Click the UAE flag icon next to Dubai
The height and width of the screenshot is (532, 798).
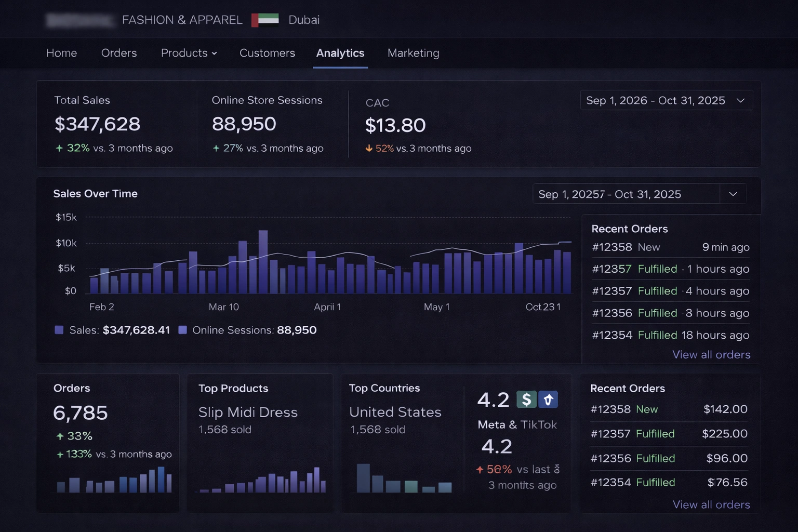[x=265, y=20]
